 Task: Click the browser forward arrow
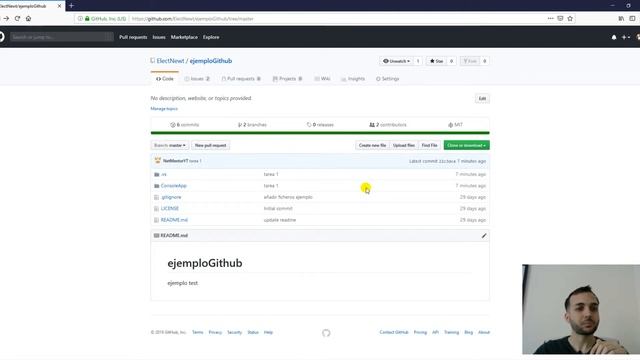click(6, 18)
